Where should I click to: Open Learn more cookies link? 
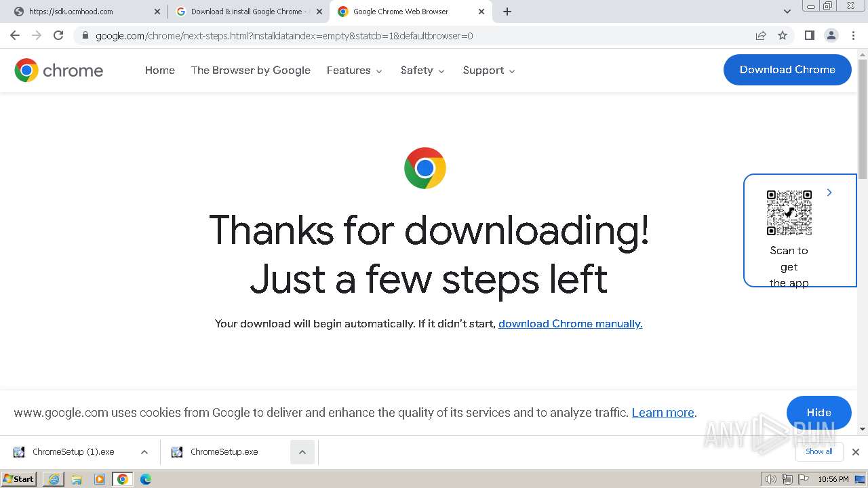pyautogui.click(x=663, y=413)
